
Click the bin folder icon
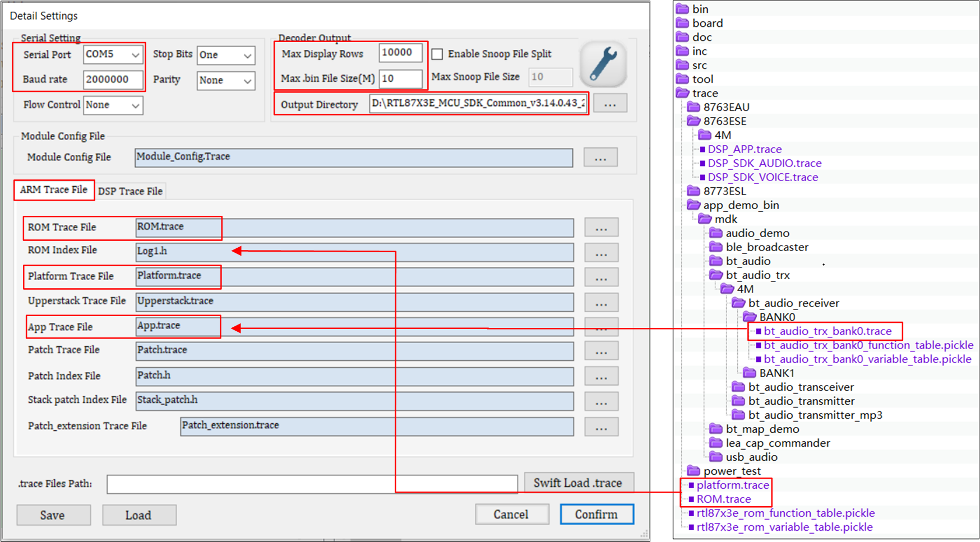(x=682, y=9)
